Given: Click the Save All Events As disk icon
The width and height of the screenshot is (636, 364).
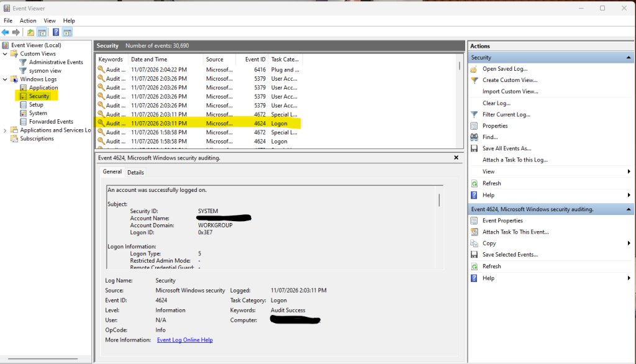Looking at the screenshot, I should click(x=474, y=148).
